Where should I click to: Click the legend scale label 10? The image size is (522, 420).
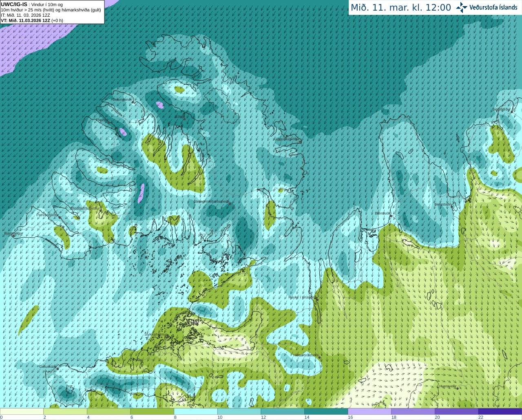[x=220, y=417]
